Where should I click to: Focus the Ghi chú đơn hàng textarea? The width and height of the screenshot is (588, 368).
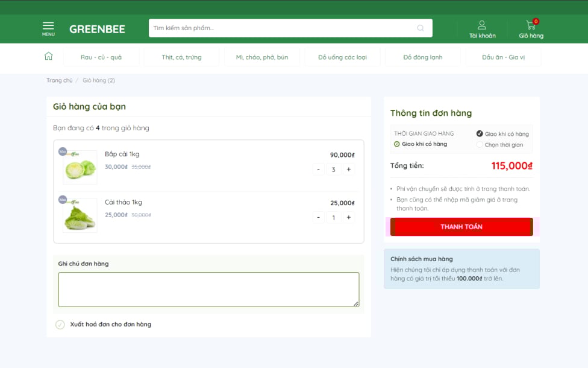(208, 290)
